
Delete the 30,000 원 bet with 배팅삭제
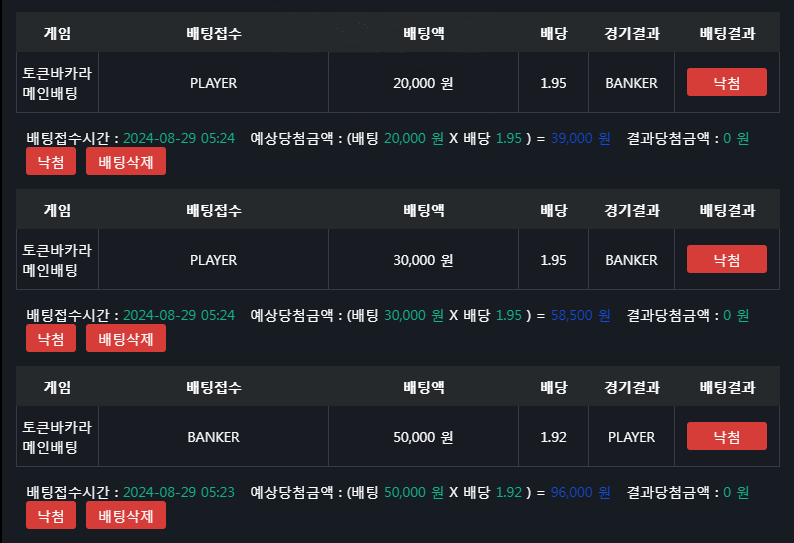click(126, 338)
